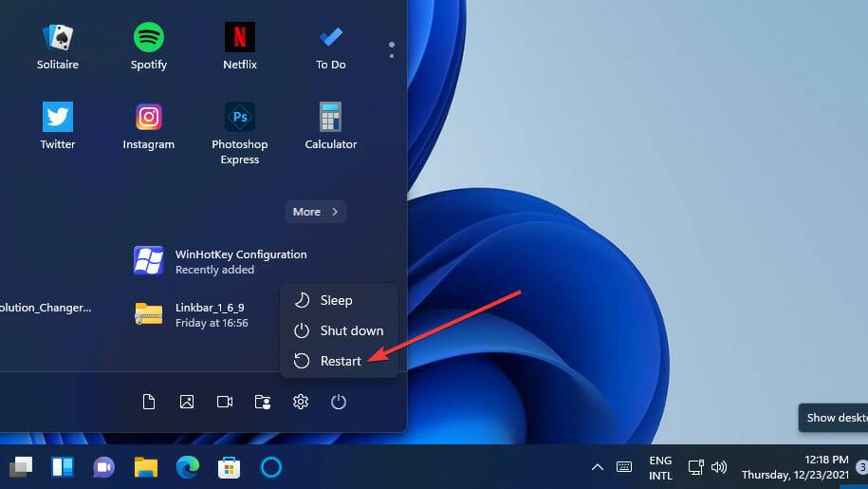Select Restart from power menu
The image size is (868, 489).
pyautogui.click(x=339, y=361)
